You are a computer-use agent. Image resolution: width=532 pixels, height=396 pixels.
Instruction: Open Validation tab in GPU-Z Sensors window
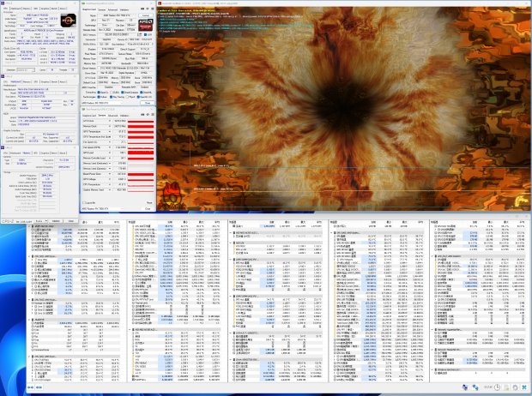pos(124,116)
